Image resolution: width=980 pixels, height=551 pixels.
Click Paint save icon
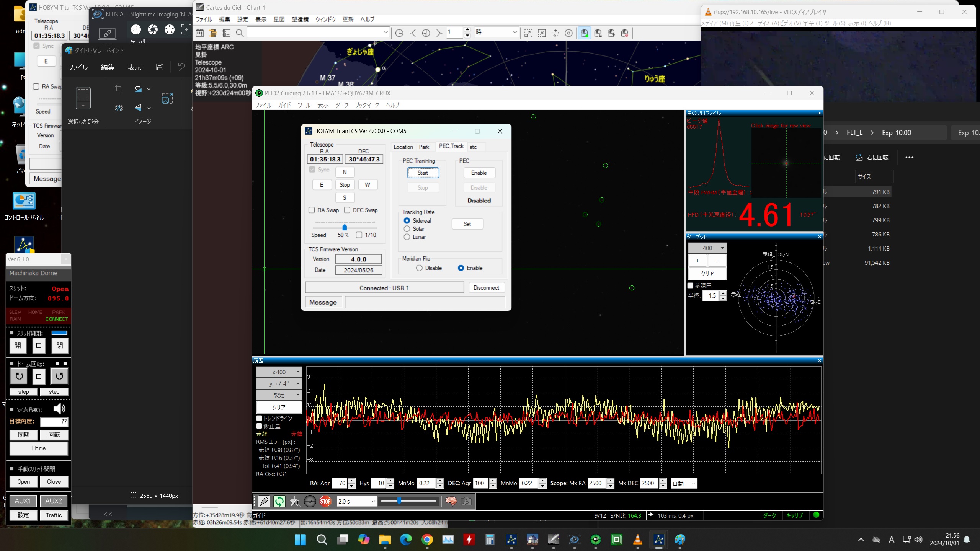[x=160, y=67]
